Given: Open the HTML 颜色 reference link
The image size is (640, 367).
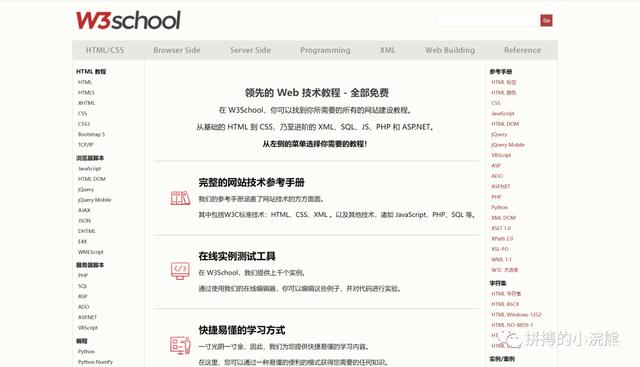Looking at the screenshot, I should point(504,92).
